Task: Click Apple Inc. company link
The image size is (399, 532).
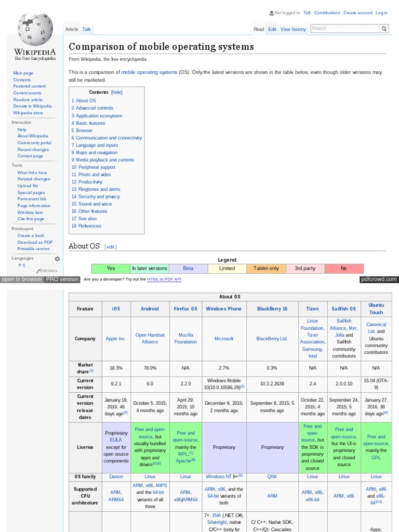Action: pos(116,339)
